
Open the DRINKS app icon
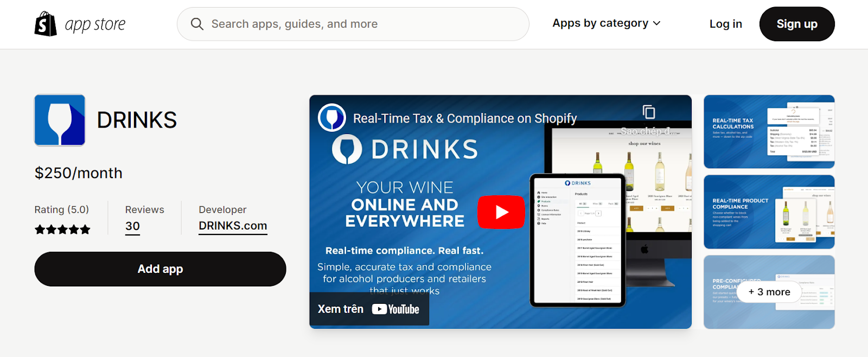click(x=60, y=120)
